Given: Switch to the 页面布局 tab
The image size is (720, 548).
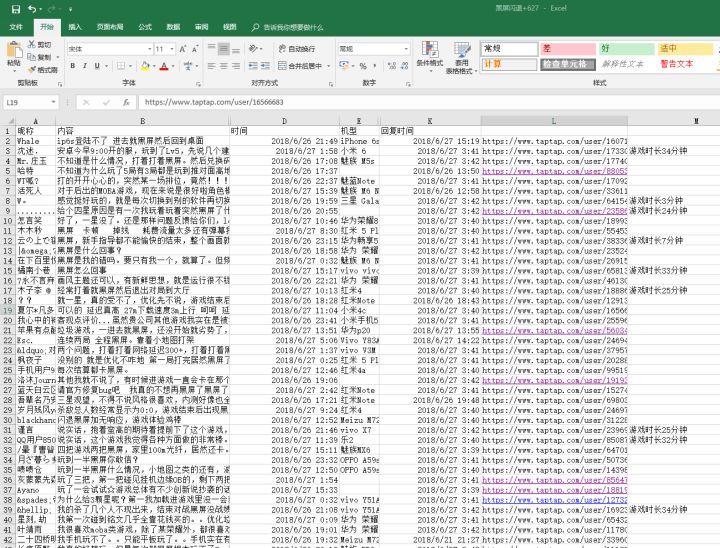Looking at the screenshot, I should click(110, 27).
